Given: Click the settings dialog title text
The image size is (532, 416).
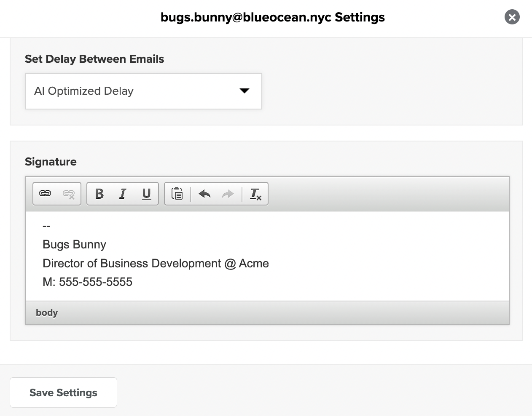Looking at the screenshot, I should 273,17.
